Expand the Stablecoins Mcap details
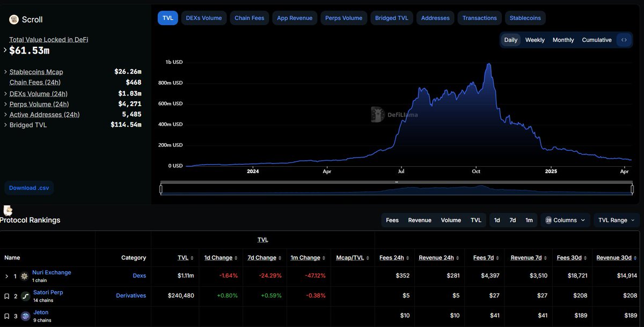 [x=5, y=72]
